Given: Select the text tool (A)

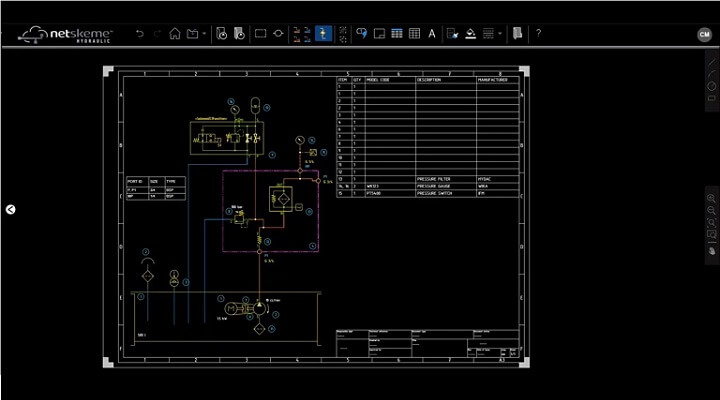Looking at the screenshot, I should [x=432, y=34].
